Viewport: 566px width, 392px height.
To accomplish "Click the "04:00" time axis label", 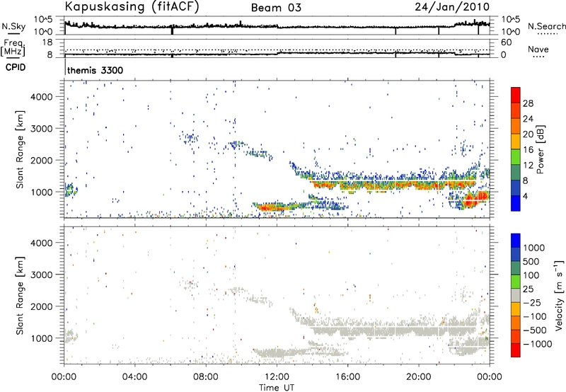I will (135, 376).
